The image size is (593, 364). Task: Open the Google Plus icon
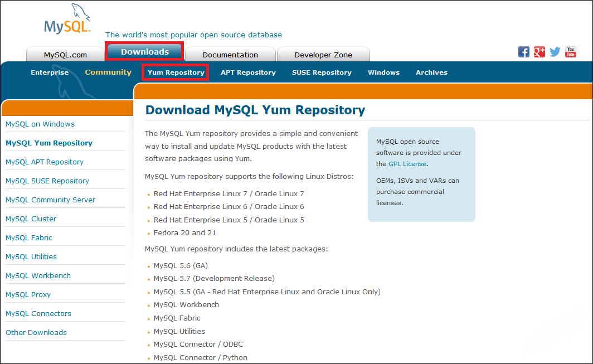(x=539, y=52)
